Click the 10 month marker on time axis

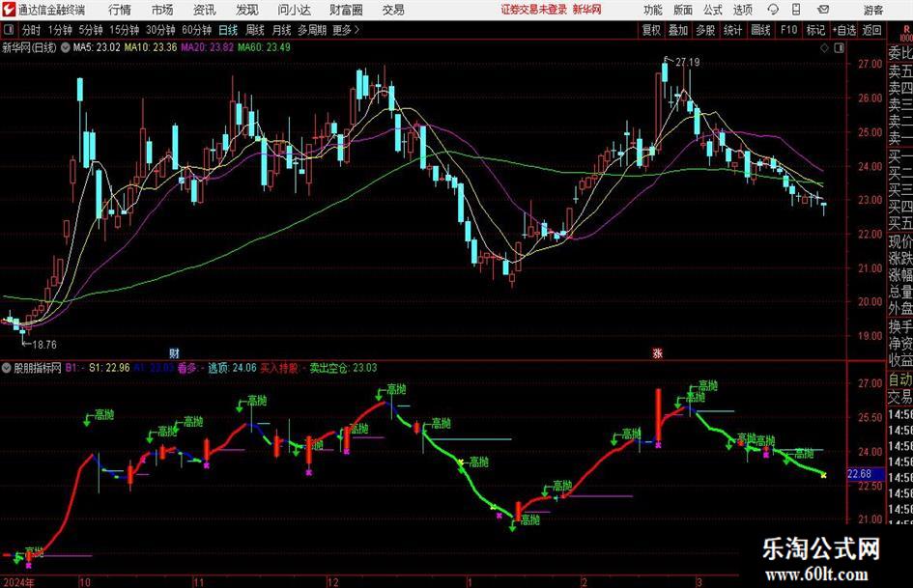(x=84, y=582)
